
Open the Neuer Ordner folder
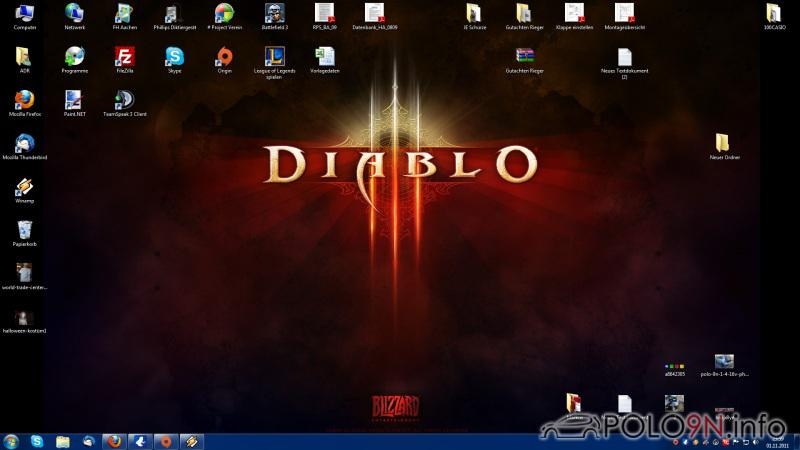[x=724, y=146]
